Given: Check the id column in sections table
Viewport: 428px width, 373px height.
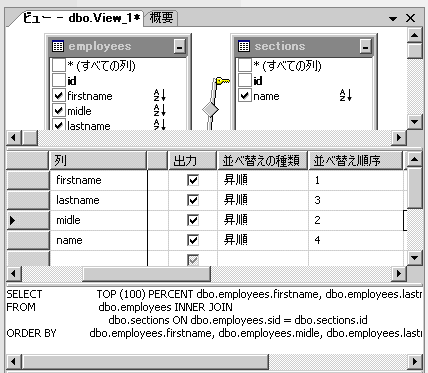Looking at the screenshot, I should click(245, 80).
